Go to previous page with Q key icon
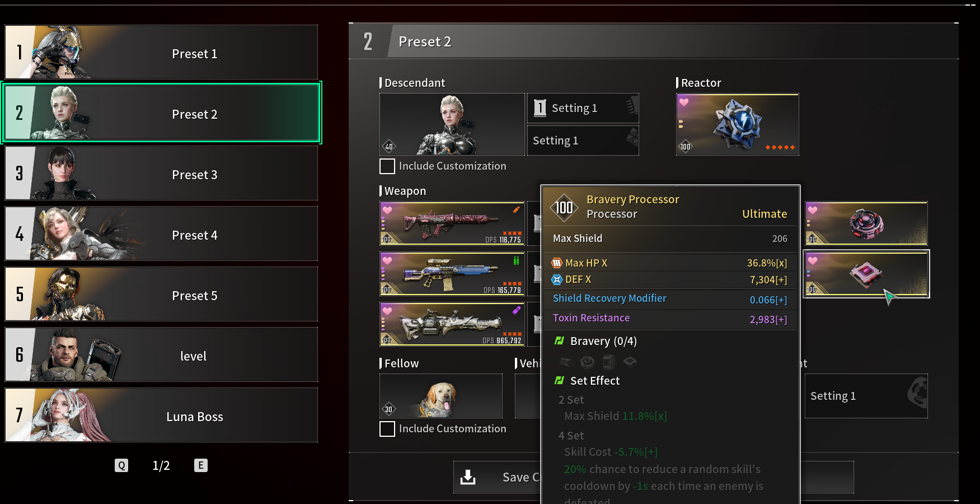The width and height of the screenshot is (980, 504). coord(121,465)
